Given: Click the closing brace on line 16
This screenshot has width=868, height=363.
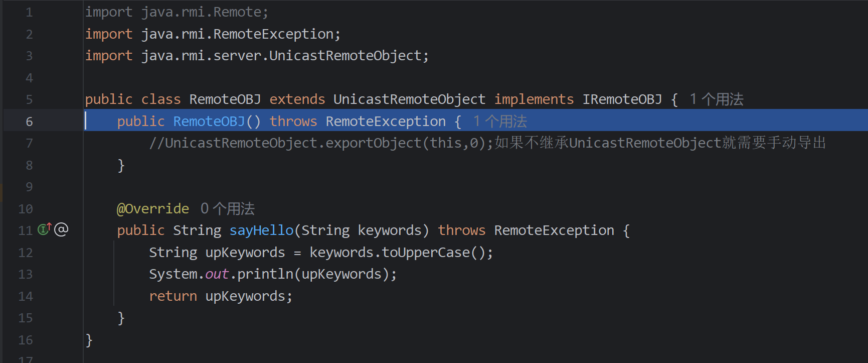Looking at the screenshot, I should tap(89, 340).
